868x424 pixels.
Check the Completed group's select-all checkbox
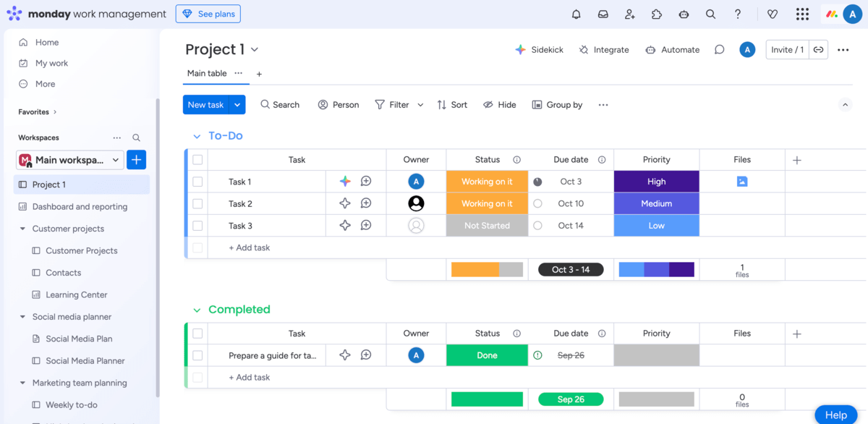[197, 333]
